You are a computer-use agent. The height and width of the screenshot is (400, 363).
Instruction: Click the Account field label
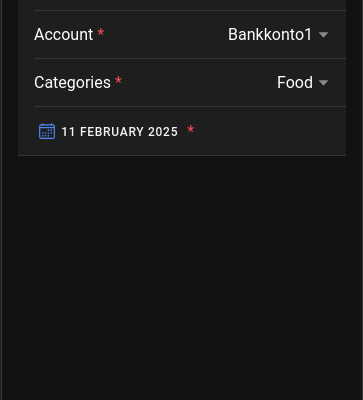(x=64, y=34)
